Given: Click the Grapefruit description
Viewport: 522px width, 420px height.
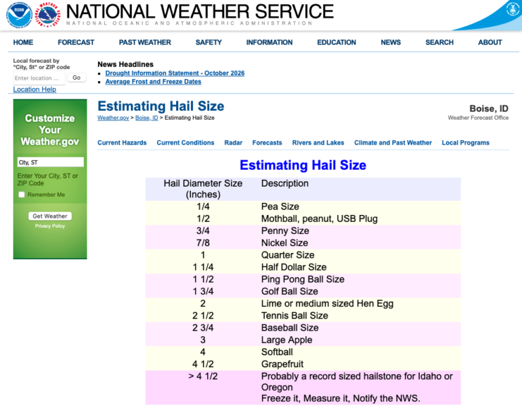Looking at the screenshot, I should pyautogui.click(x=282, y=364).
